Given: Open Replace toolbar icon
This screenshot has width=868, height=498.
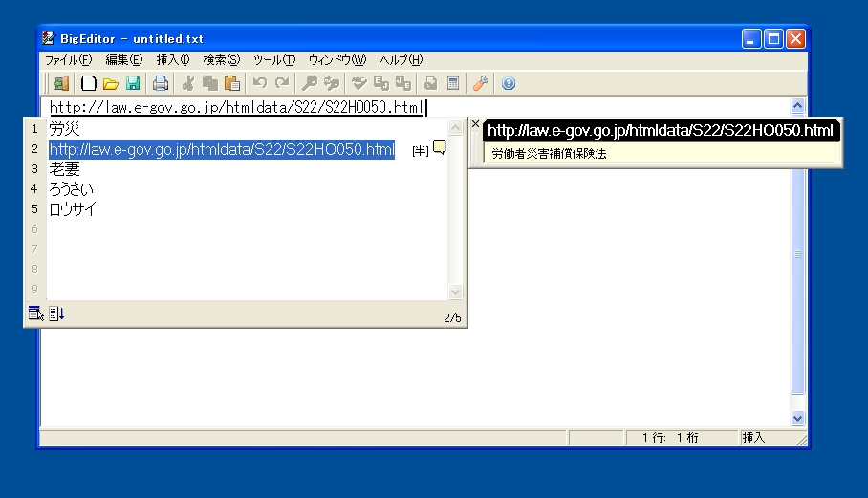Looking at the screenshot, I should pos(332,83).
